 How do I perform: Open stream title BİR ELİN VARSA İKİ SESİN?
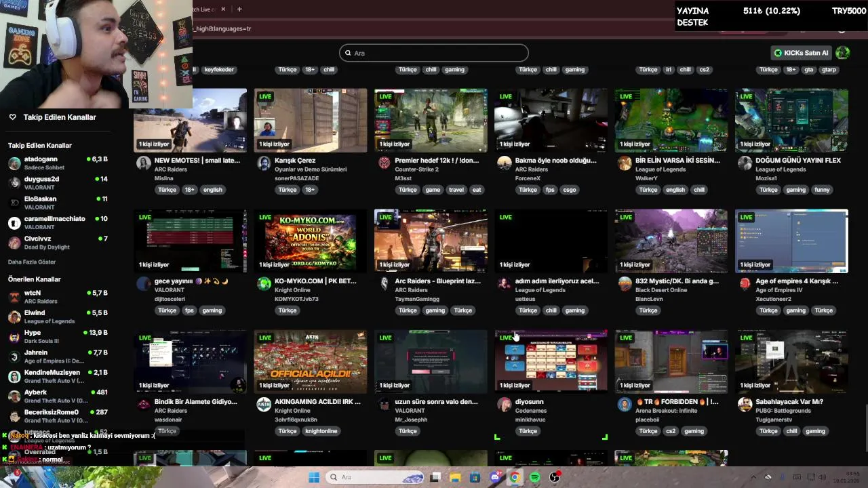(677, 161)
